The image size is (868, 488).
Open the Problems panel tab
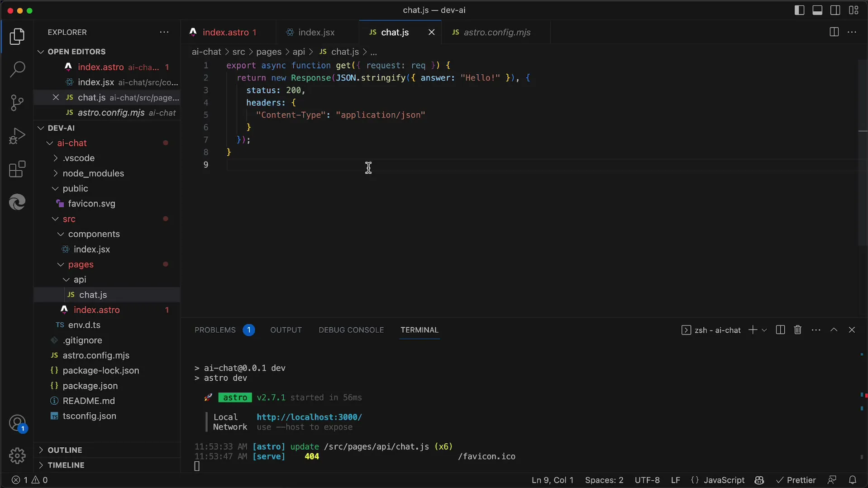224,330
